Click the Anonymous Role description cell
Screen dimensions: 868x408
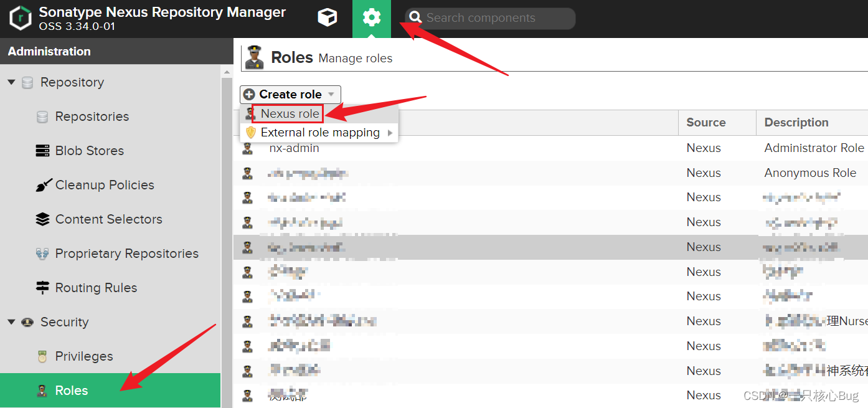pyautogui.click(x=810, y=173)
